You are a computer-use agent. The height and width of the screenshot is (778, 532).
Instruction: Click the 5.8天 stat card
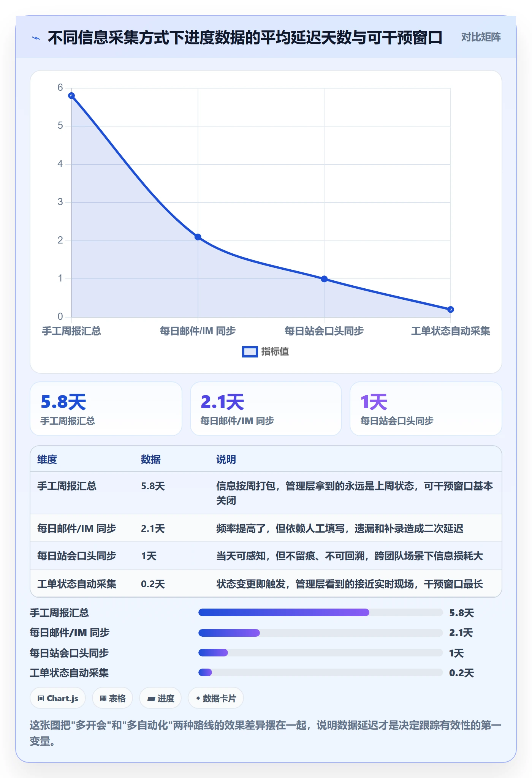pyautogui.click(x=106, y=409)
